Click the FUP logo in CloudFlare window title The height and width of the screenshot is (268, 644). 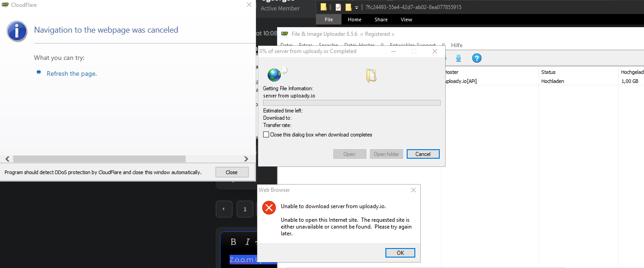pos(5,5)
